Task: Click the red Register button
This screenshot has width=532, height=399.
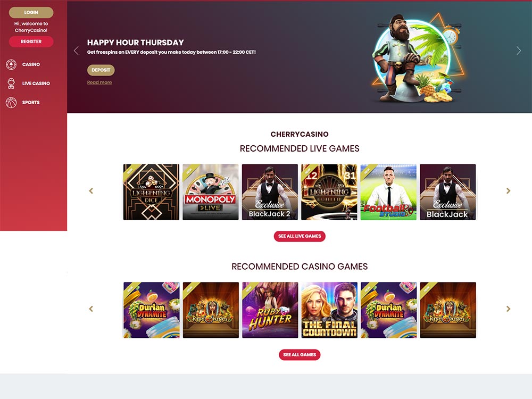Action: point(31,41)
